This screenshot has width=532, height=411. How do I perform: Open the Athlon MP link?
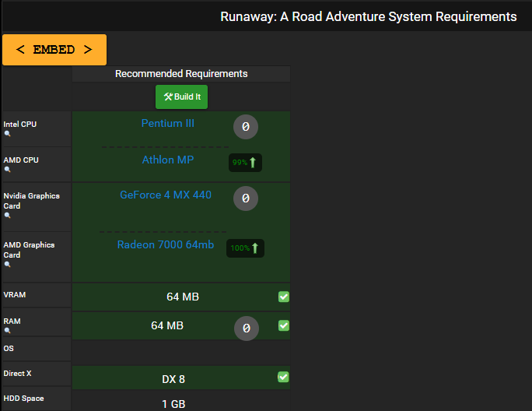[167, 160]
